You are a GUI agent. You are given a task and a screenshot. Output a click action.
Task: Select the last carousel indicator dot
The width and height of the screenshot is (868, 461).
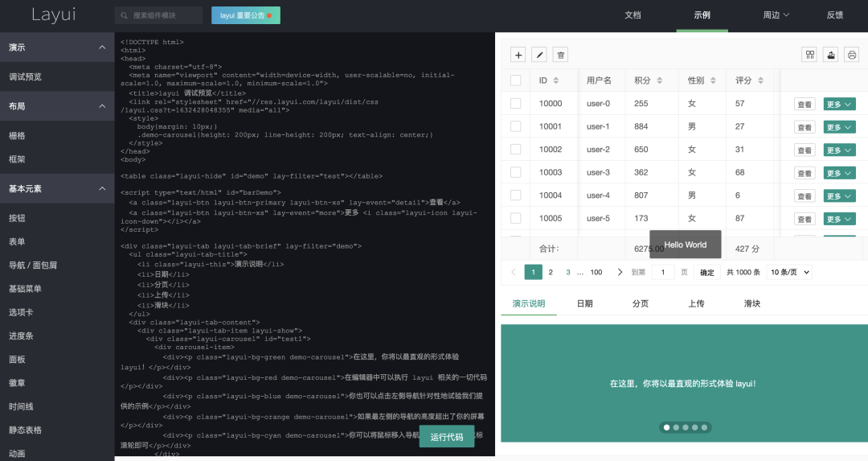704,427
